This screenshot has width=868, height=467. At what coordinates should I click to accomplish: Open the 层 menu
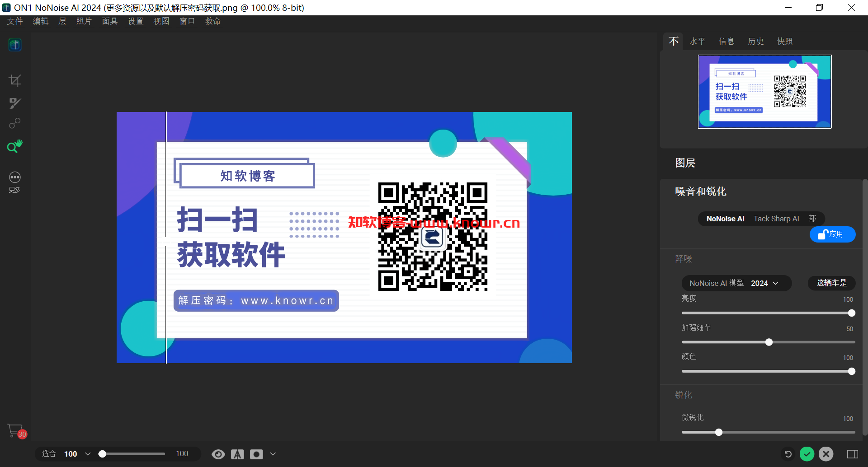(x=62, y=21)
